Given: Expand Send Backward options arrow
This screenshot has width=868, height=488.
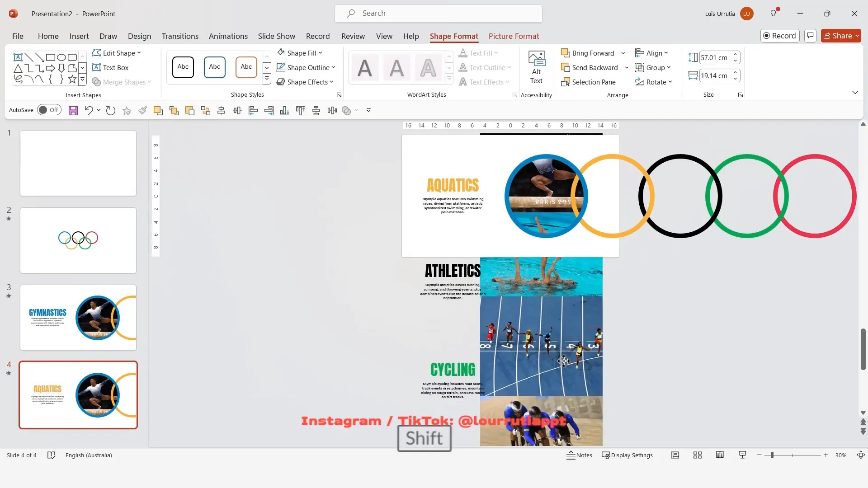Looking at the screenshot, I should click(627, 67).
